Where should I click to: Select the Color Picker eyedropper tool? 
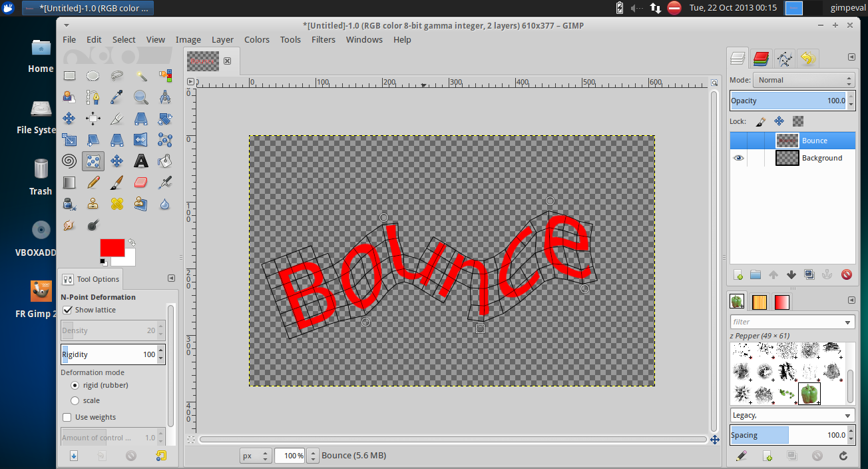117,97
